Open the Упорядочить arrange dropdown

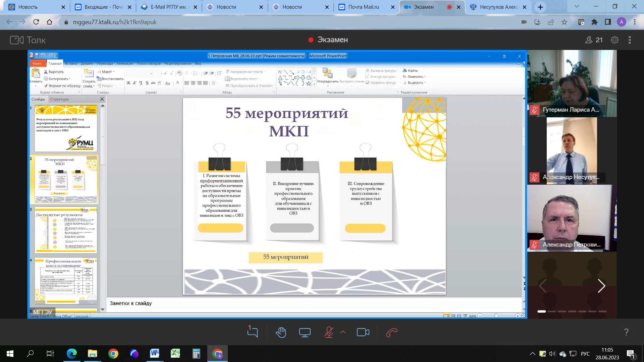pyautogui.click(x=327, y=77)
